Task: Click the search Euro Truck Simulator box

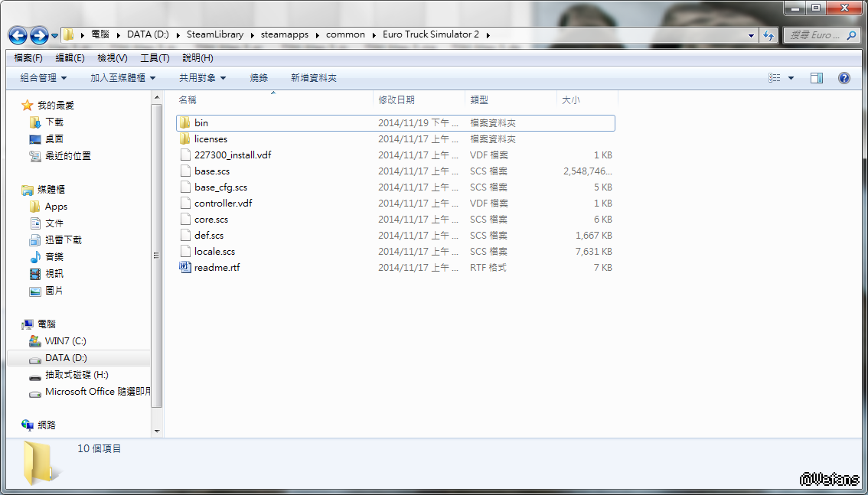Action: point(821,35)
